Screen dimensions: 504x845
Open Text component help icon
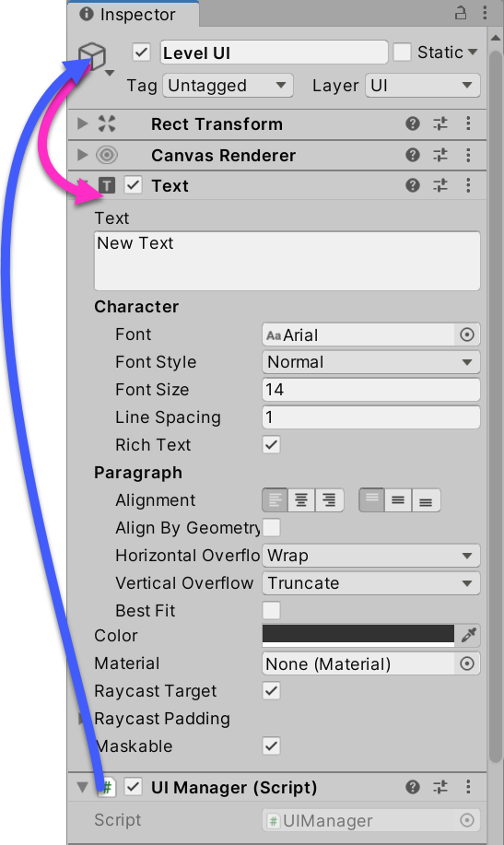tap(413, 186)
